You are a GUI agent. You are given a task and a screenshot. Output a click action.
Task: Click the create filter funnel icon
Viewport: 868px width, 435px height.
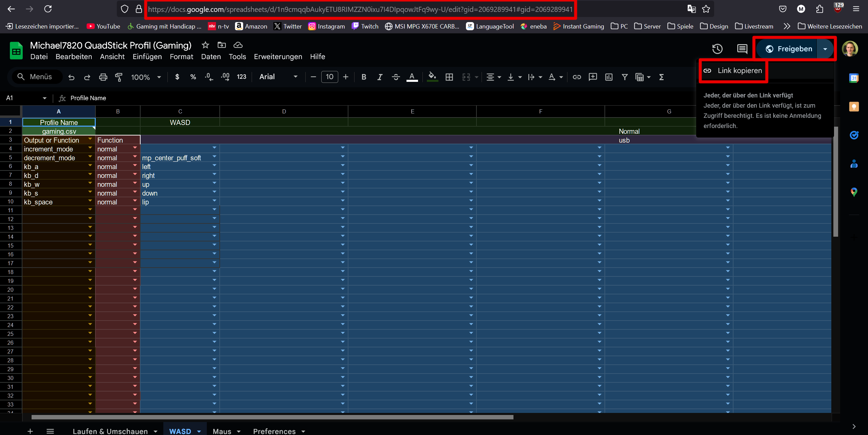coord(625,77)
